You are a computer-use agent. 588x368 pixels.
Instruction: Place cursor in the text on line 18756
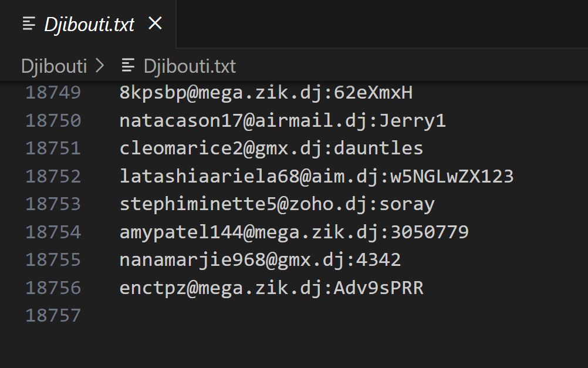(271, 288)
